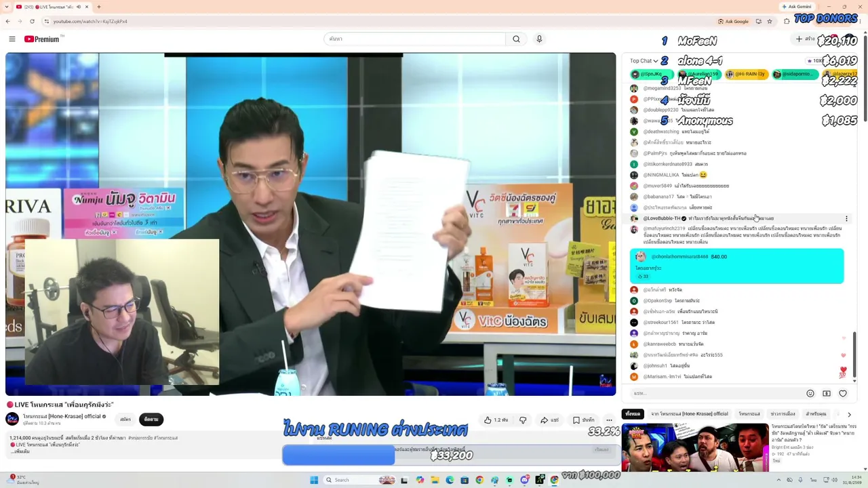Start voice search with the microphone
This screenshot has height=488, width=868.
[x=539, y=39]
